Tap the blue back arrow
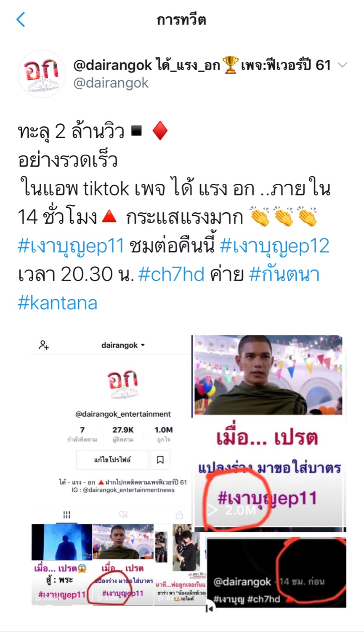364x632 pixels. coord(21,19)
